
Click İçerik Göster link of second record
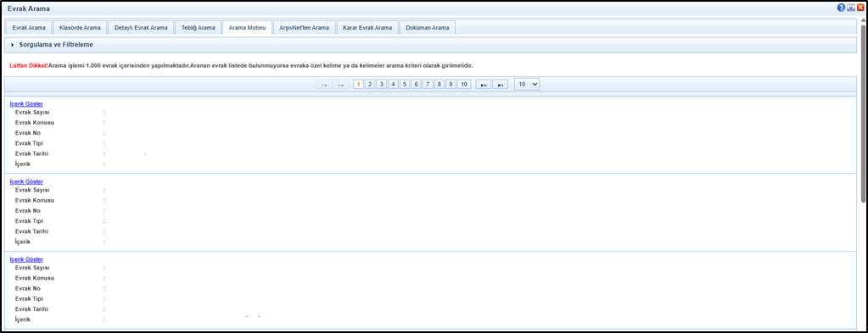26,181
